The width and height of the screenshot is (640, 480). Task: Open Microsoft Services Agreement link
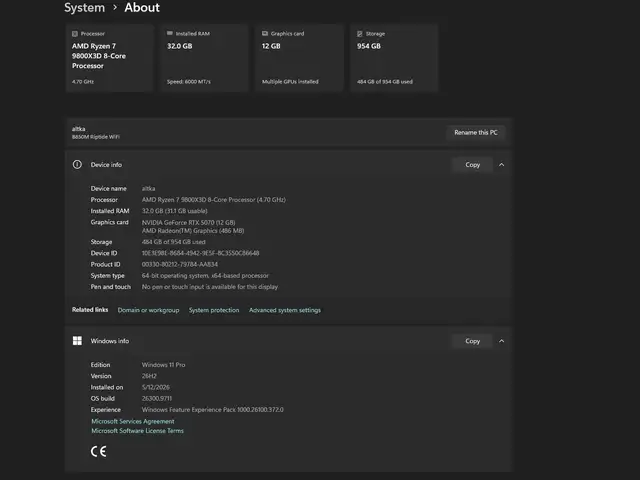click(x=133, y=421)
